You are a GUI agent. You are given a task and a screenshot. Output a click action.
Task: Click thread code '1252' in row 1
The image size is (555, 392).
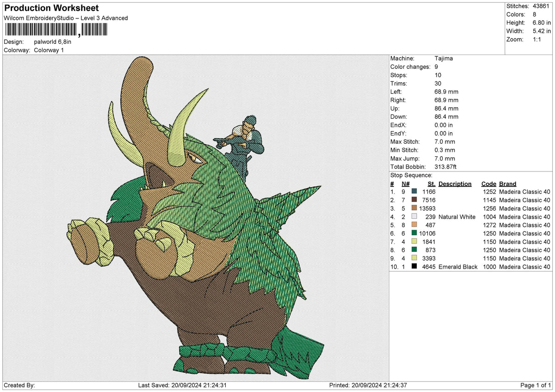tap(489, 192)
